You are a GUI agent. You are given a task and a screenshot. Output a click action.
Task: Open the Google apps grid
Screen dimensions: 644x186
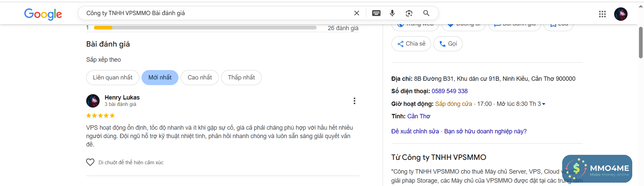click(x=602, y=14)
